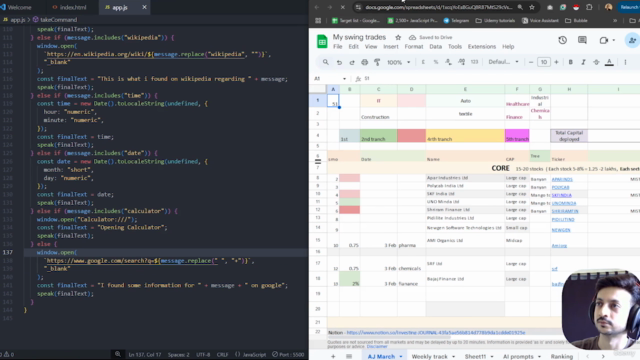The width and height of the screenshot is (640, 360).
Task: Open the View menu in Sheets
Action: (x=371, y=47)
